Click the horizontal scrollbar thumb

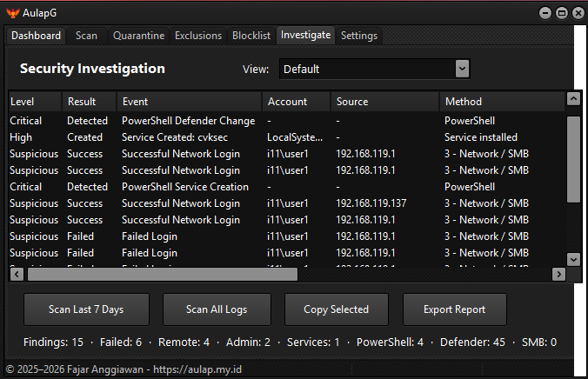click(x=163, y=275)
